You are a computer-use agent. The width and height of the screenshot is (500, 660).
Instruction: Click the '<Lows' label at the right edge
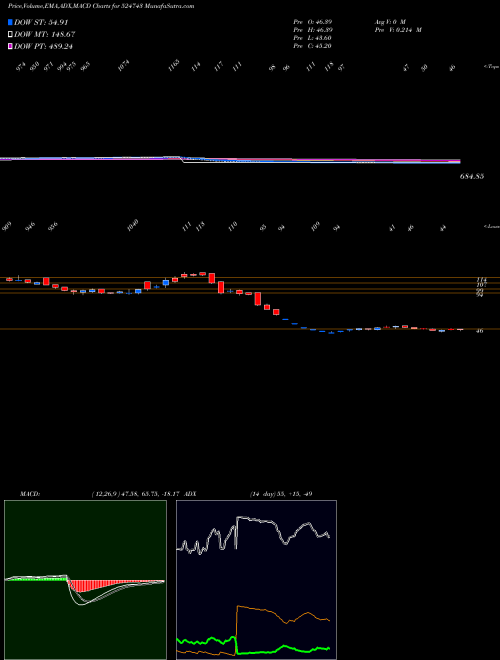(x=491, y=226)
